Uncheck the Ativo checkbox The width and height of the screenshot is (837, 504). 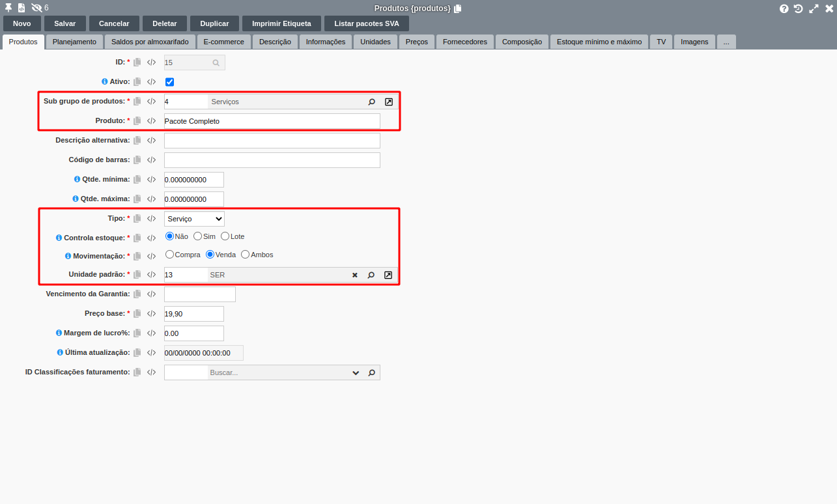tap(169, 82)
